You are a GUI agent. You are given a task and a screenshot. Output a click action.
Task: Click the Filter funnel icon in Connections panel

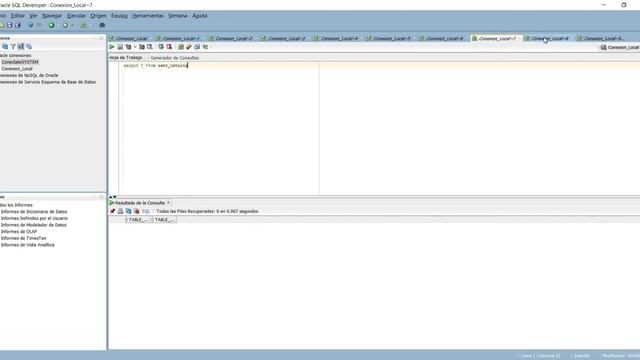[13, 47]
